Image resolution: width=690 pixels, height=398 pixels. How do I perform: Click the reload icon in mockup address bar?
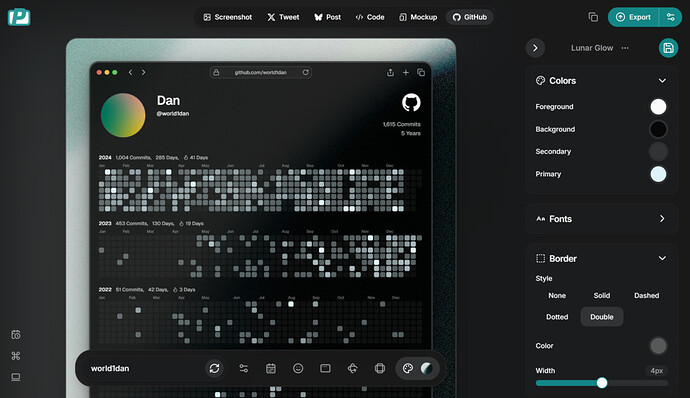(305, 72)
